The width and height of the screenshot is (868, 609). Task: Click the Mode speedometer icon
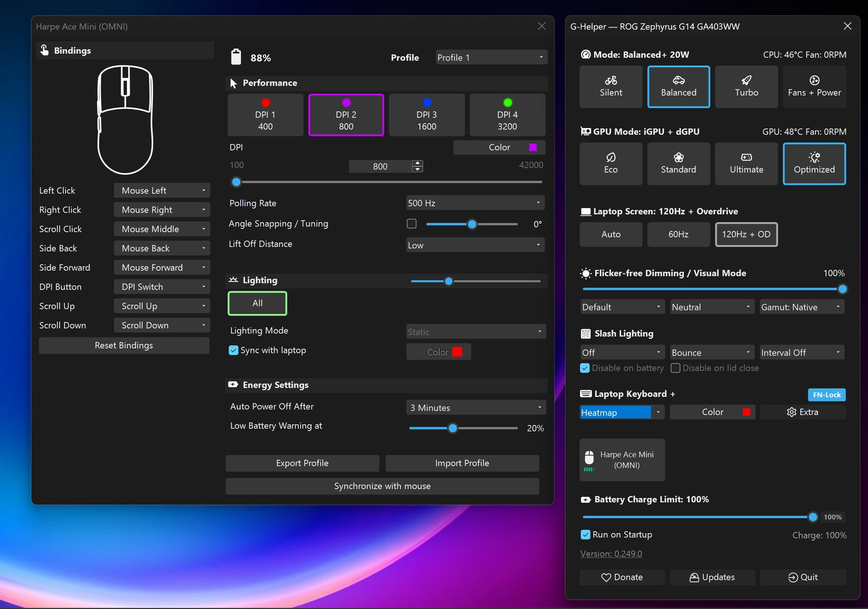point(586,54)
